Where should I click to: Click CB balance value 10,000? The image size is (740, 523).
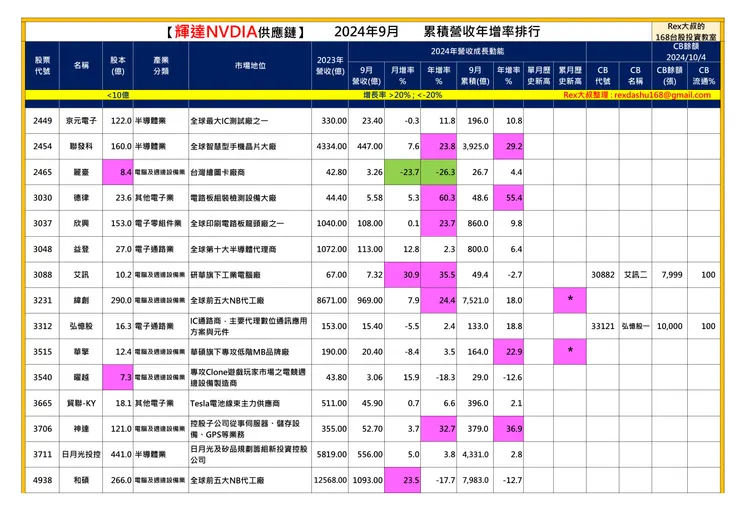670,326
